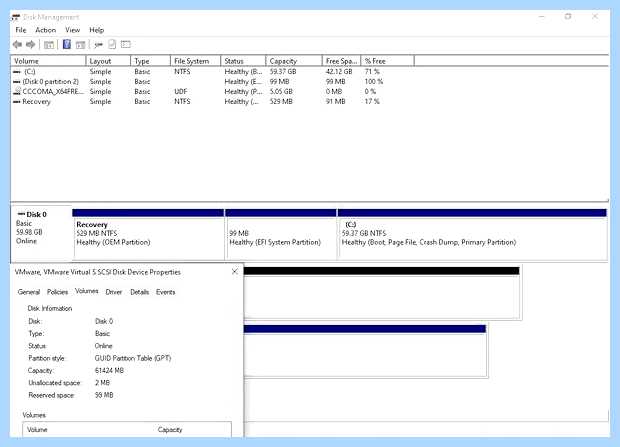Click the drive icon next to (C:) volume

click(17, 72)
